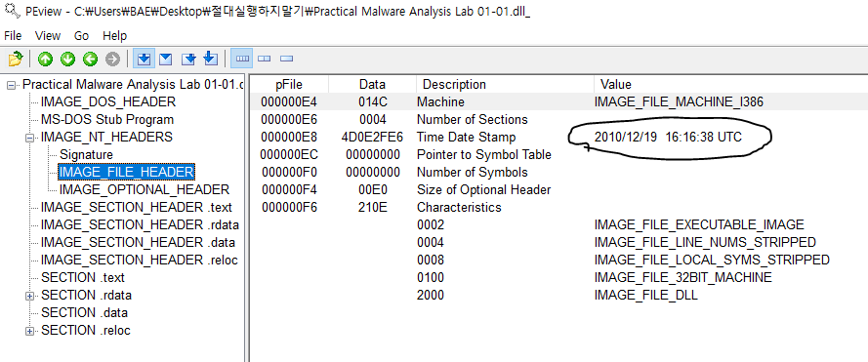Expand the SECTION .rdata tree node
868x362 pixels.
(30, 296)
